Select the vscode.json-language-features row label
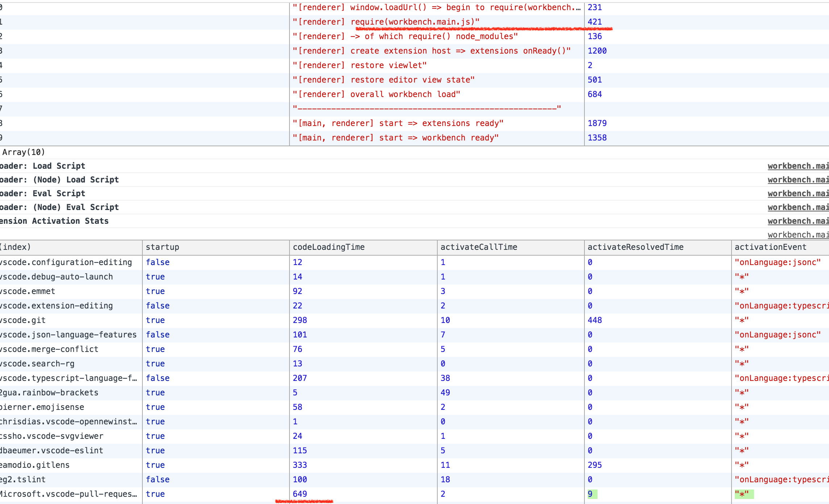Image resolution: width=829 pixels, height=504 pixels. pos(68,335)
